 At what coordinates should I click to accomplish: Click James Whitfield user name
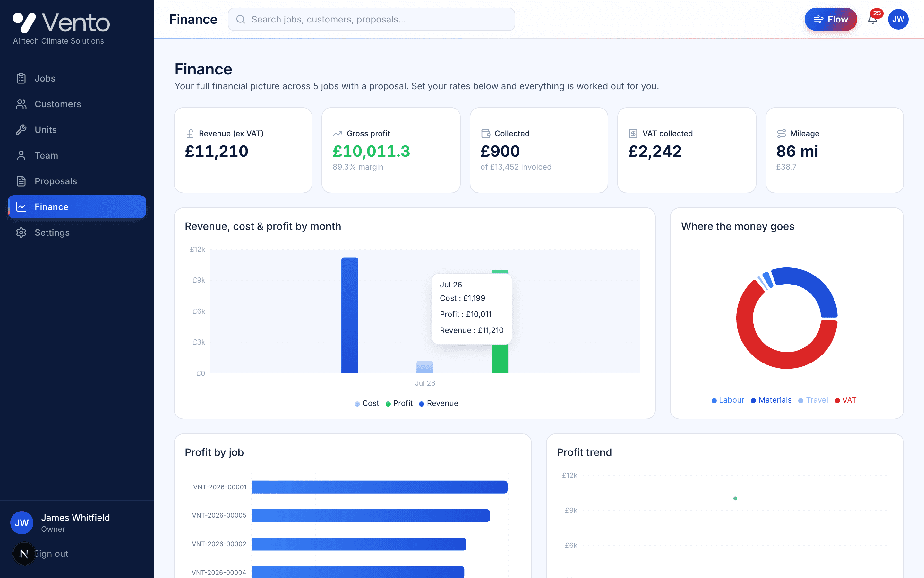[76, 518]
